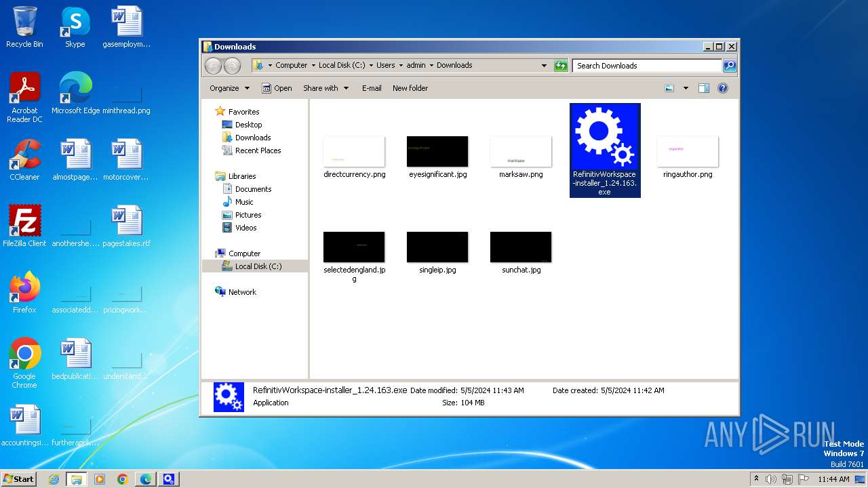Click the Forward navigation arrow in Explorer
Image resolution: width=868 pixels, height=488 pixels.
(x=232, y=66)
